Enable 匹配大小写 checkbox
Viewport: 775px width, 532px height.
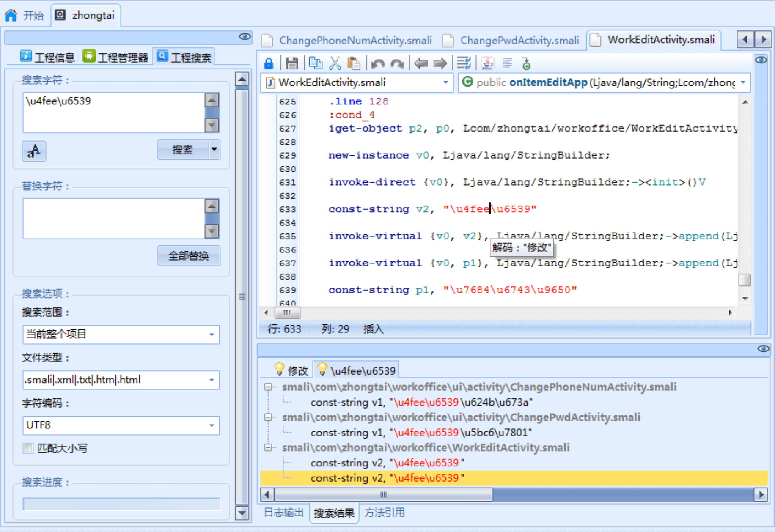[28, 448]
